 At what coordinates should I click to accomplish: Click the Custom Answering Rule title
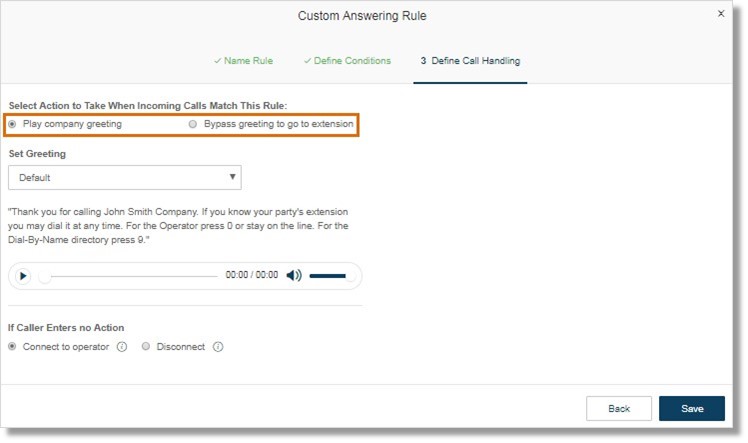coord(362,16)
